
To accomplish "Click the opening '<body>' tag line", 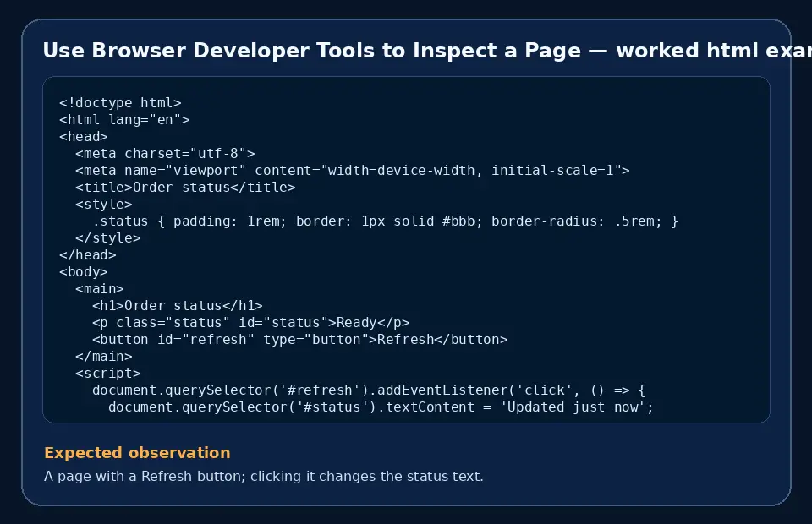I will 84,271.
